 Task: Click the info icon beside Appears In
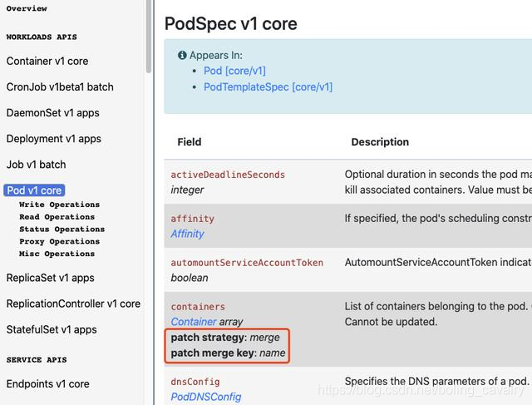[x=182, y=55]
